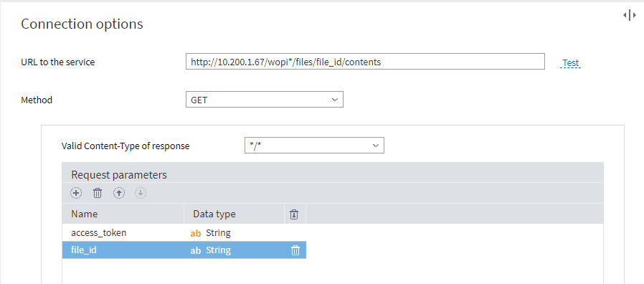Change String data type of access_token
The width and height of the screenshot is (644, 284).
coord(218,233)
